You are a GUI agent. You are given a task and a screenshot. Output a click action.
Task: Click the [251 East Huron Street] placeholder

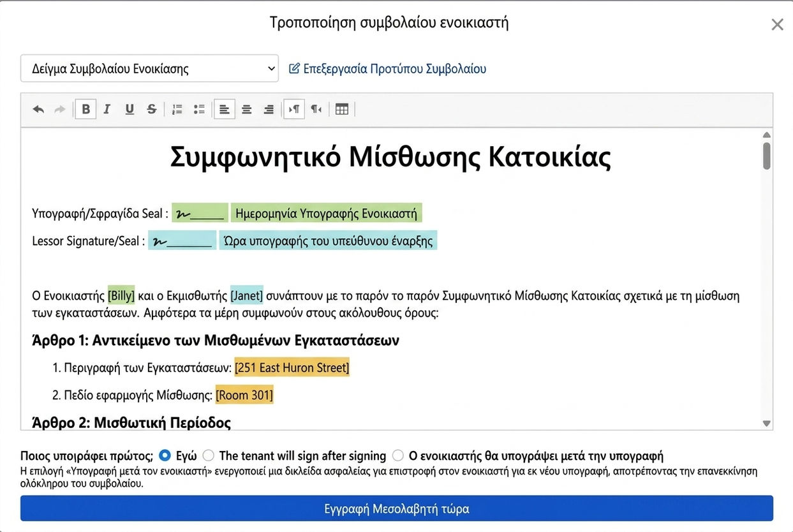tap(292, 367)
